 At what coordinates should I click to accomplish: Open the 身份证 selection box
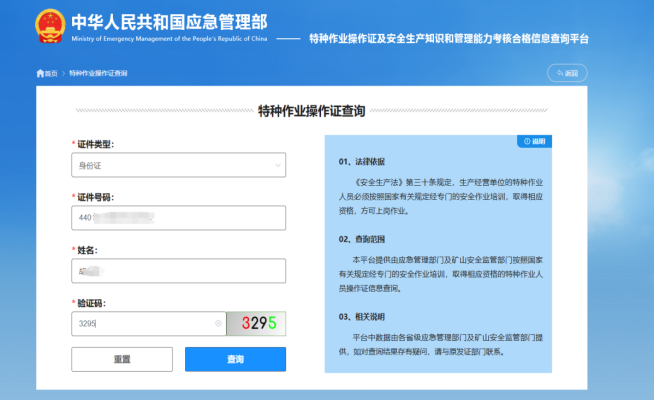point(170,165)
